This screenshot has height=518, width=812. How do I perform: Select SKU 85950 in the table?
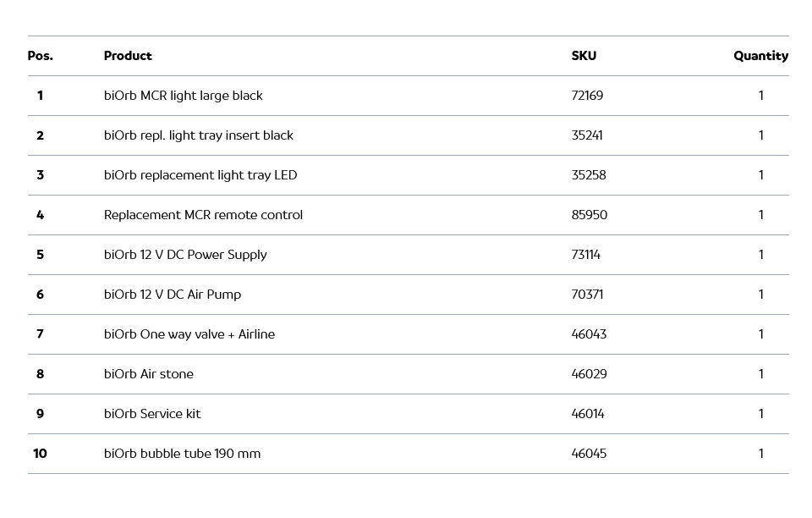(589, 215)
